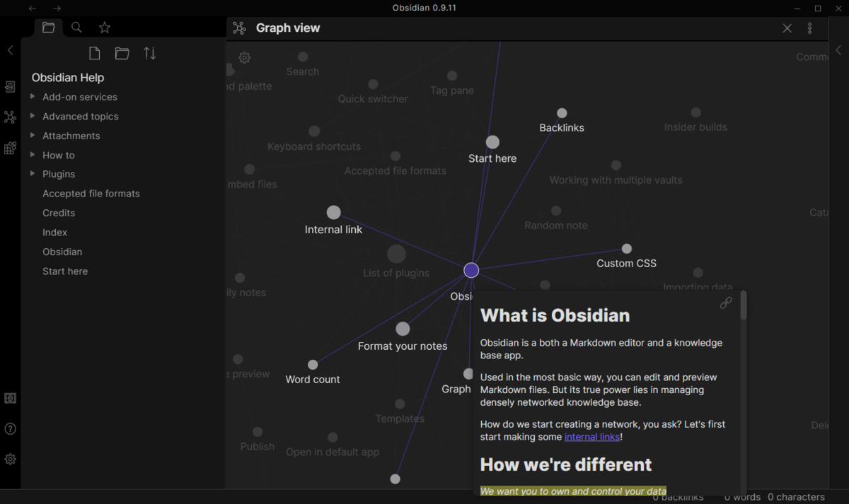Open another vault from the ribbon

tap(10, 398)
